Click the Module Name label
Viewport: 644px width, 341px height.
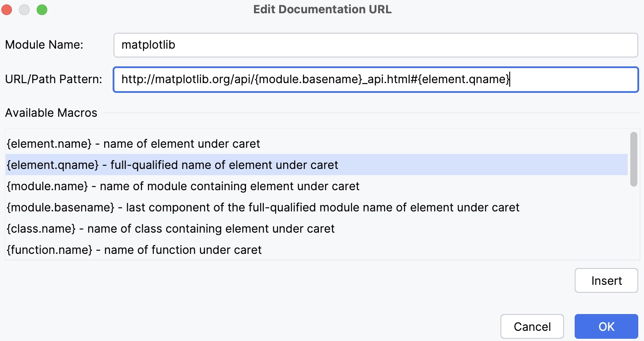pos(44,45)
